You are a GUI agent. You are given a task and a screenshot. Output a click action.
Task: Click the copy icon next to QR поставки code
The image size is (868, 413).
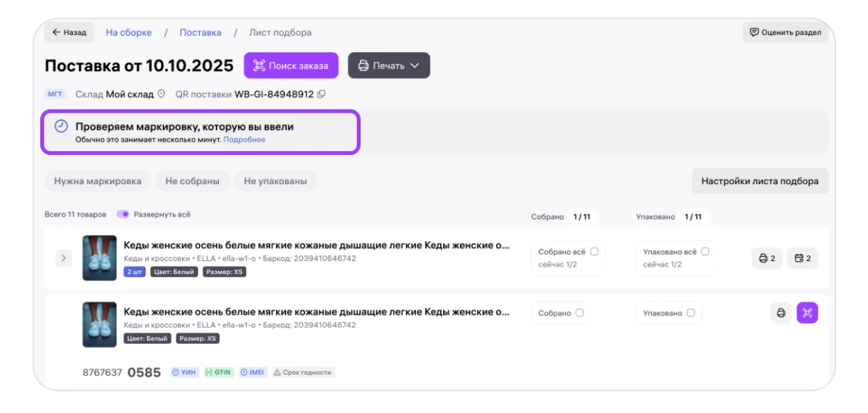tap(321, 94)
